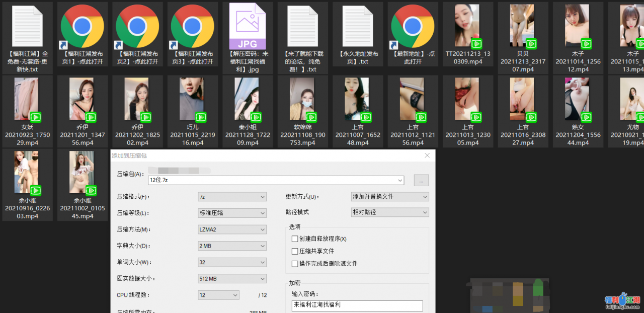Select the 【来了就能下载的论坛】 text file icon
Screen dimensions: 644x313
point(302,25)
